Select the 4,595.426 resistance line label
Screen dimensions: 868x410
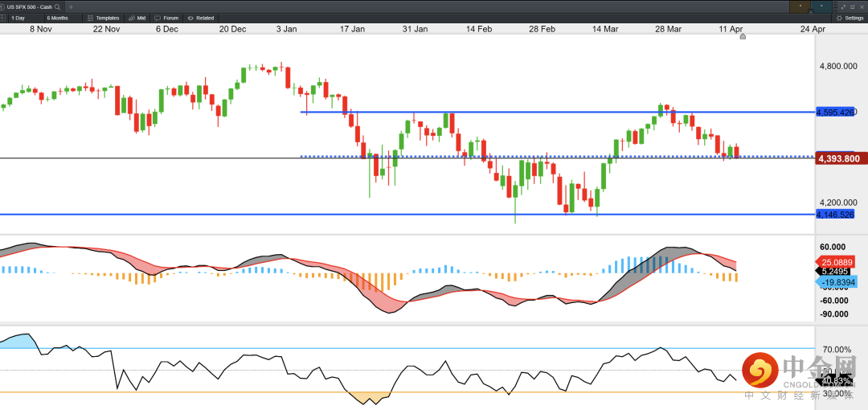point(835,112)
